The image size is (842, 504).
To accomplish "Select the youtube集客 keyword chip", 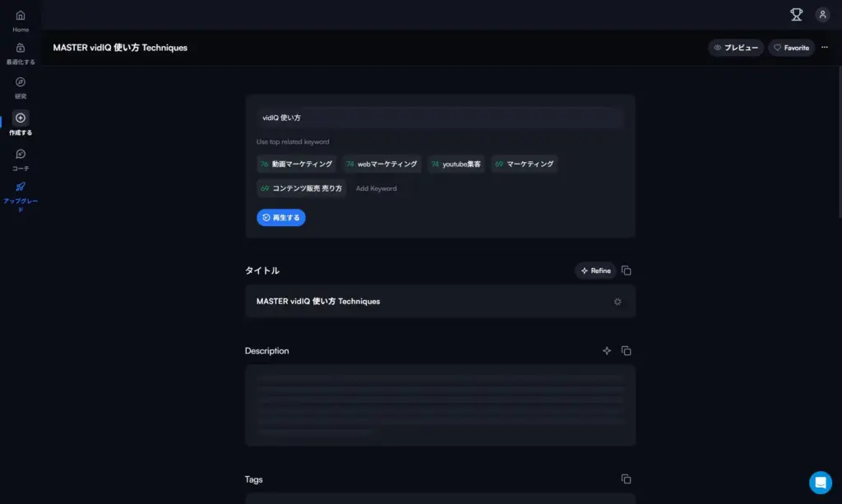I will pos(456,164).
